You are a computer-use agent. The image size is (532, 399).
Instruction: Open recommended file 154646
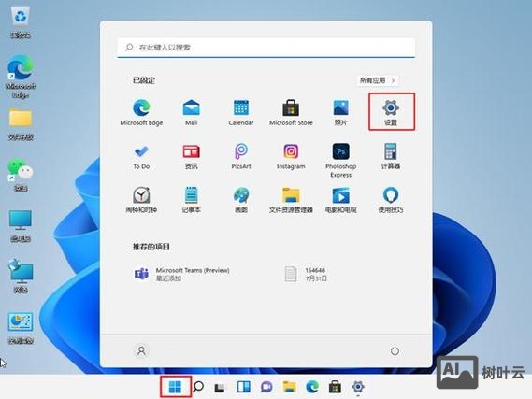click(306, 274)
